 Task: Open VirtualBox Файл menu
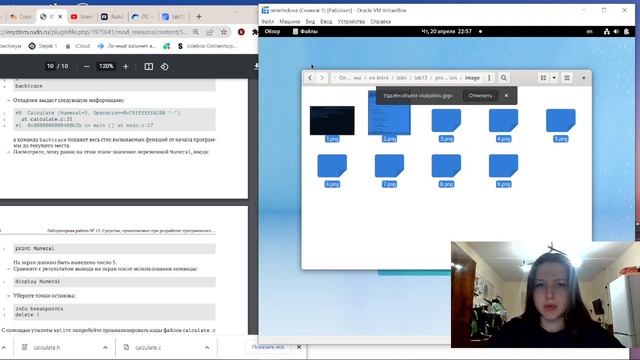click(x=267, y=22)
